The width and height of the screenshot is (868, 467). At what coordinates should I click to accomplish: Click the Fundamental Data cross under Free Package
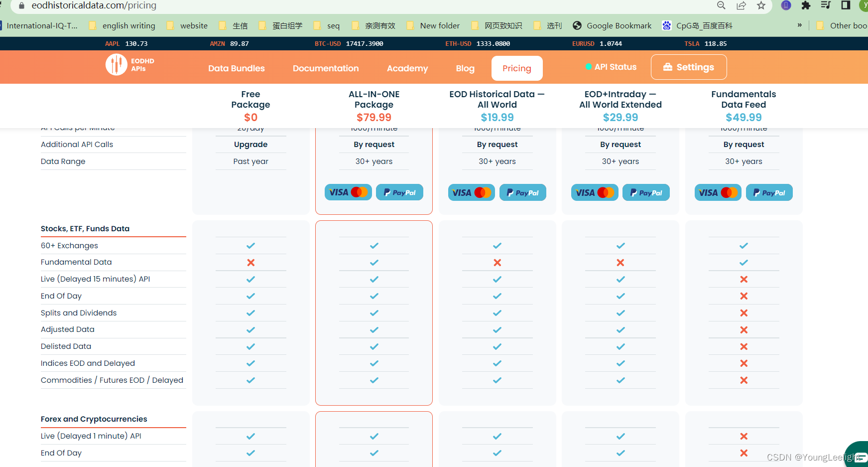(x=251, y=263)
